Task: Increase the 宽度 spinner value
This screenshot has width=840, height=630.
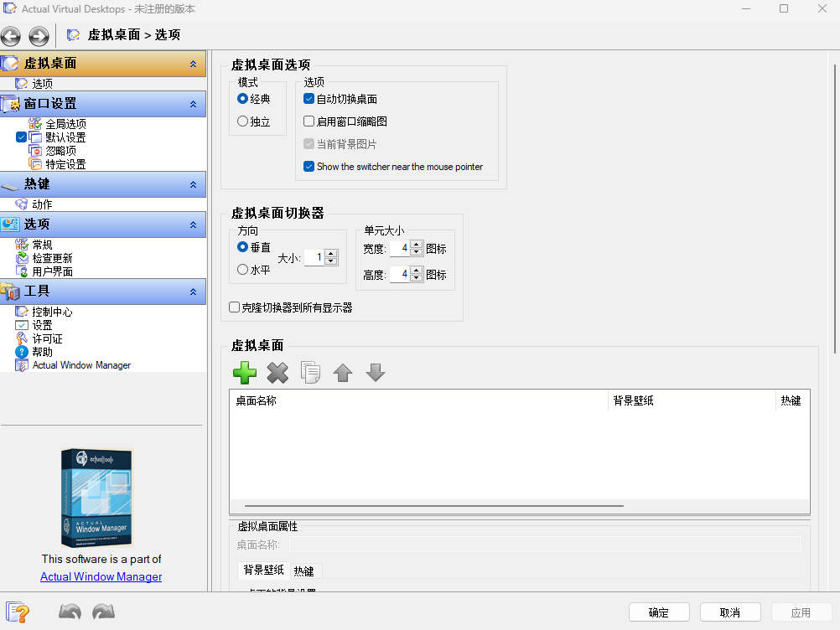Action: coord(417,245)
